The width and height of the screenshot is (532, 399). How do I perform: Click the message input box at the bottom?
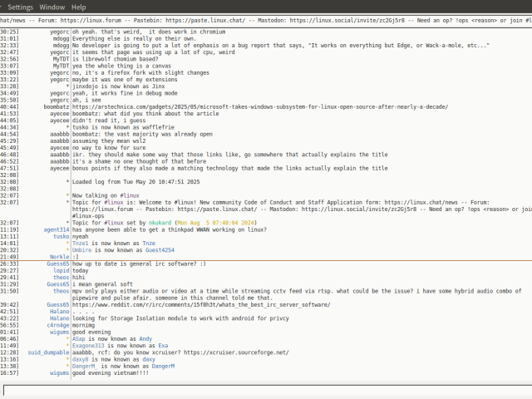coord(266,389)
